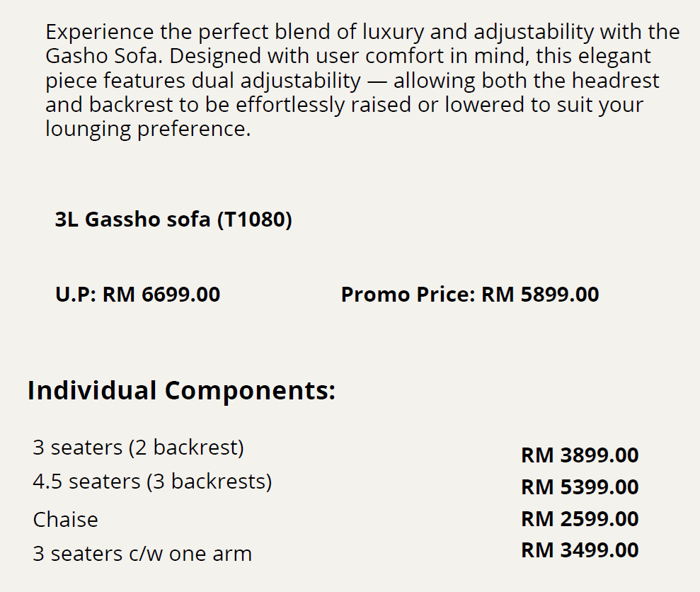Click the RM 3499.00 component price
The image size is (700, 592).
[579, 550]
